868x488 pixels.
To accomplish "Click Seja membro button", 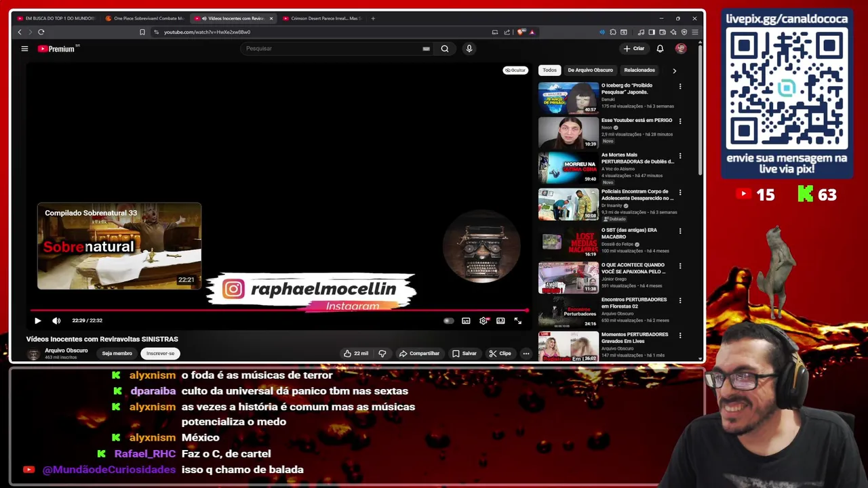I will pyautogui.click(x=117, y=353).
